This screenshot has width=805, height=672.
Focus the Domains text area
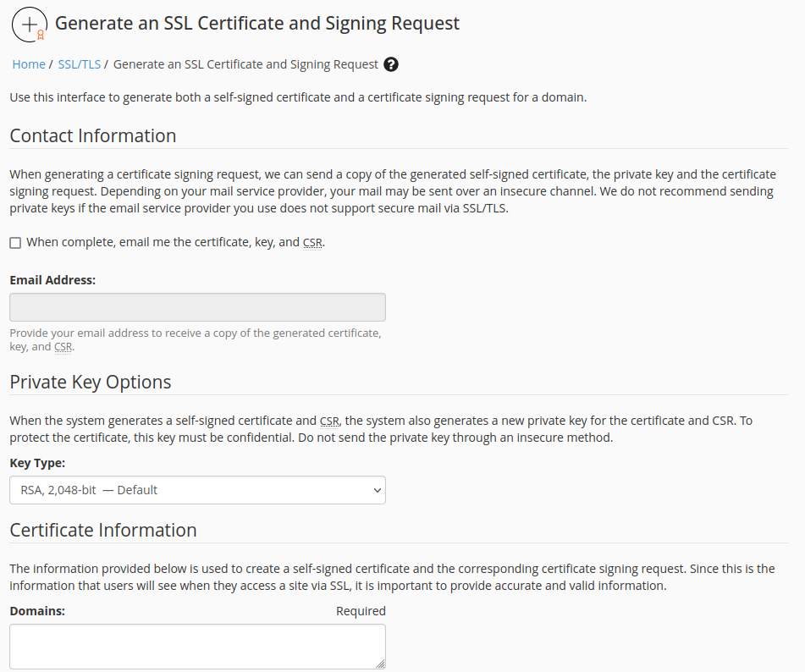pyautogui.click(x=197, y=647)
